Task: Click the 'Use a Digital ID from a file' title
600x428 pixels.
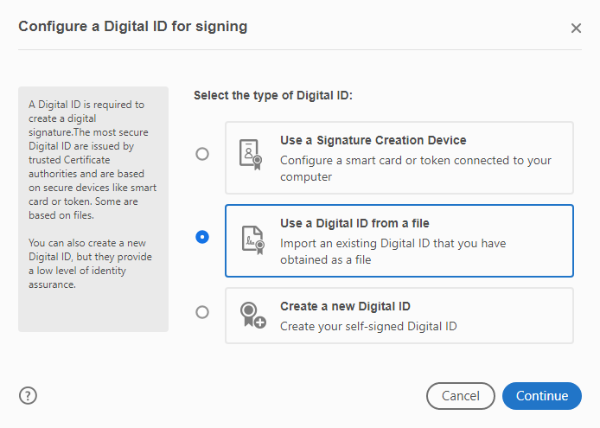Action: [355, 223]
